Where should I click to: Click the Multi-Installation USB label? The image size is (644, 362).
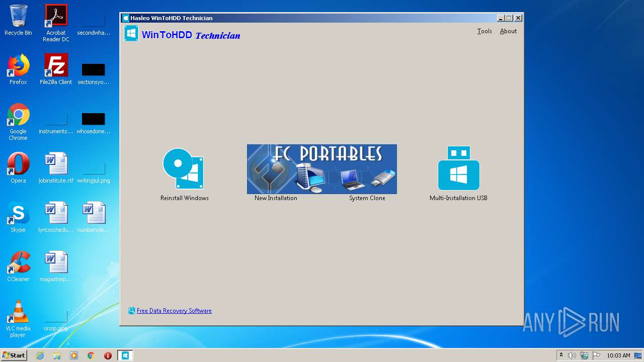[458, 198]
